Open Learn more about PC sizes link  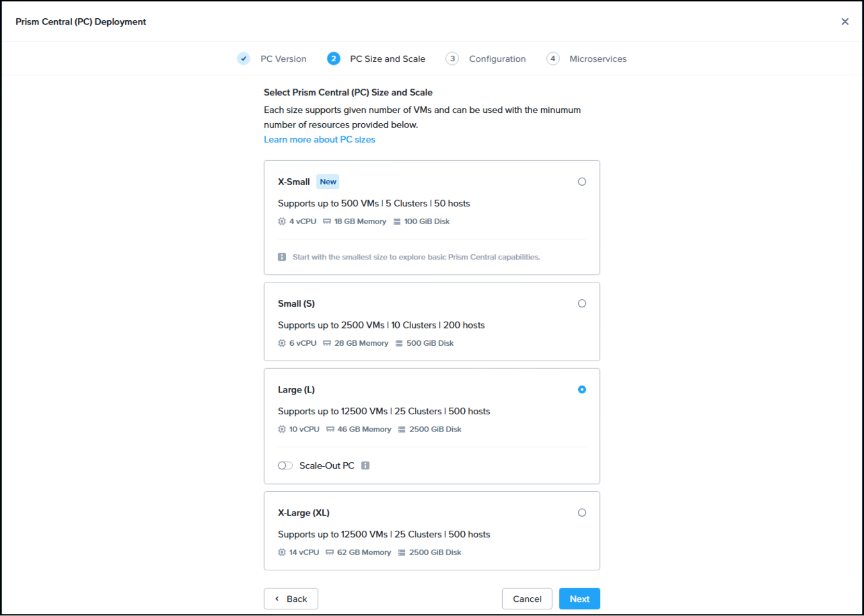tap(319, 139)
